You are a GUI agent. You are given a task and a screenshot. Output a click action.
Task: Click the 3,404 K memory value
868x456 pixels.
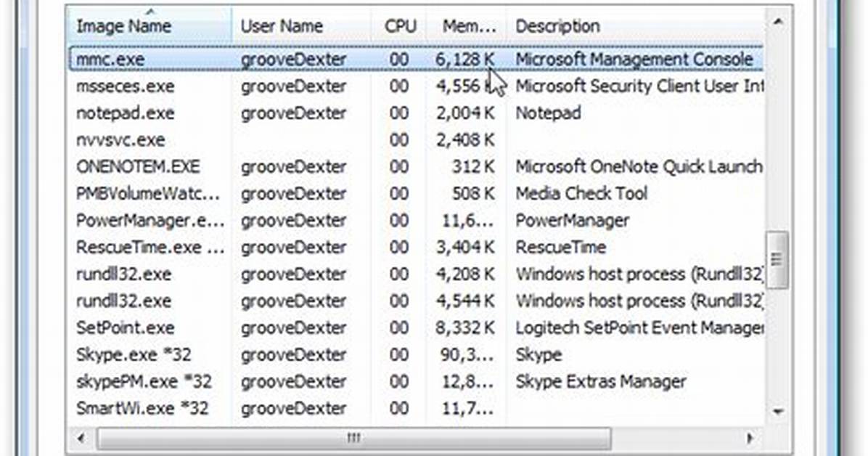point(465,247)
